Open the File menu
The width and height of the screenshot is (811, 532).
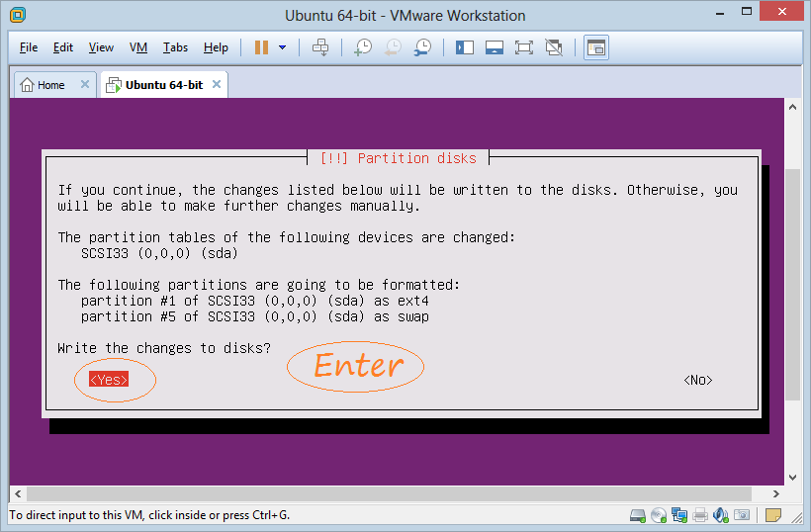coord(29,47)
